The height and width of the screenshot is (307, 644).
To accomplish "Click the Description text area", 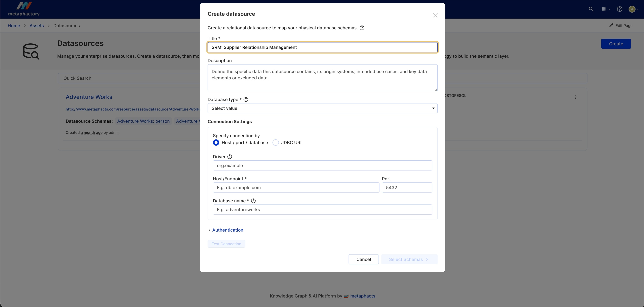I will 322,78.
